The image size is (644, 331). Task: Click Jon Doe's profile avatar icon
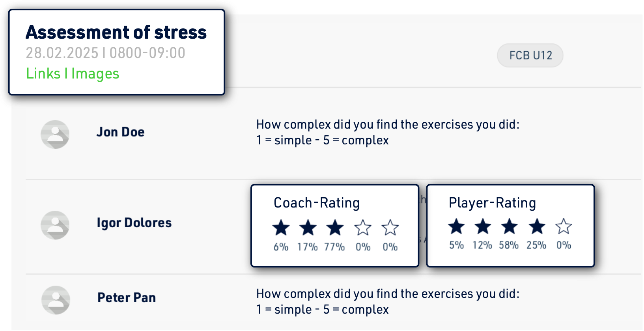click(55, 134)
